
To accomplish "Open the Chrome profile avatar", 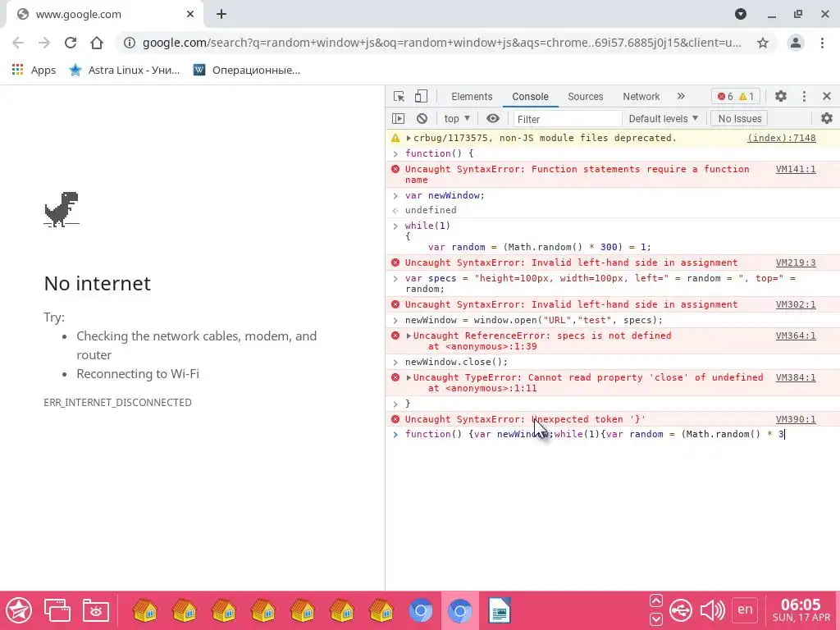I will coord(796,43).
